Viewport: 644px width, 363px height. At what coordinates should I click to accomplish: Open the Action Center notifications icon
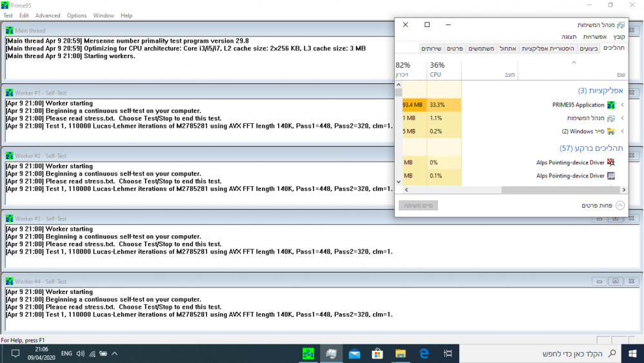point(15,353)
